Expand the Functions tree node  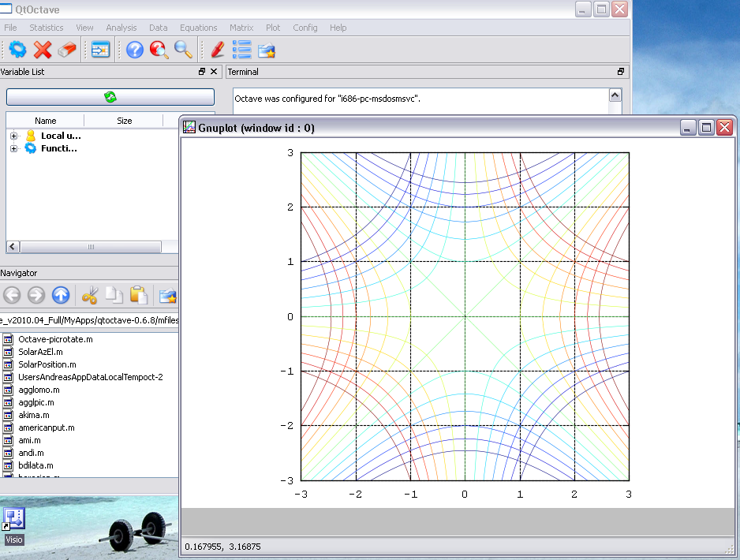[13, 148]
